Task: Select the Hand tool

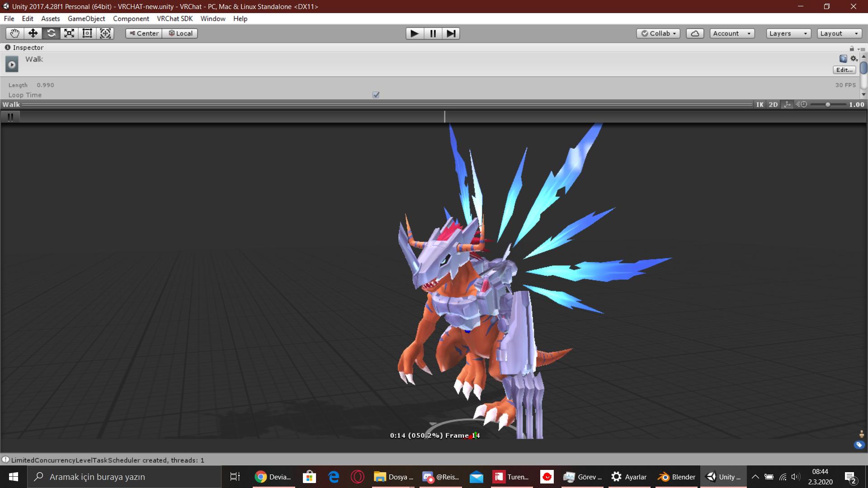Action: coord(14,33)
